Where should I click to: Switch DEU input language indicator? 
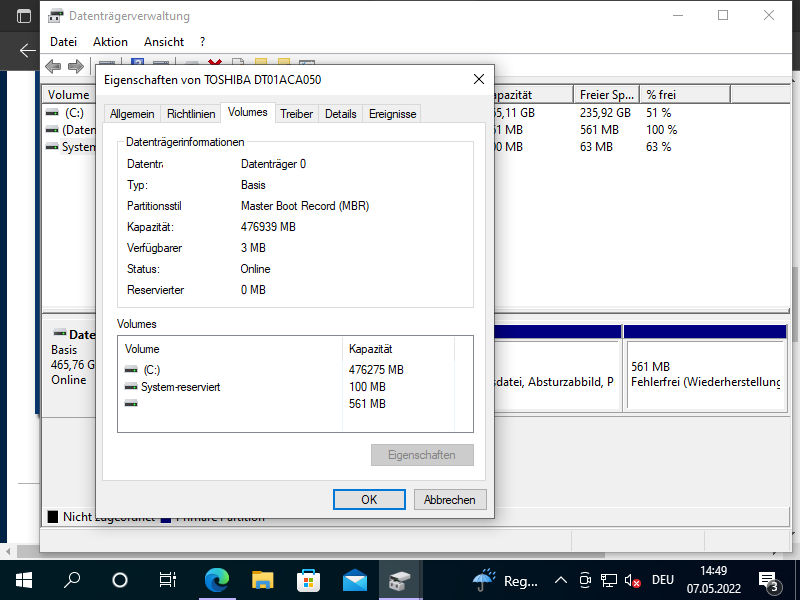point(663,580)
